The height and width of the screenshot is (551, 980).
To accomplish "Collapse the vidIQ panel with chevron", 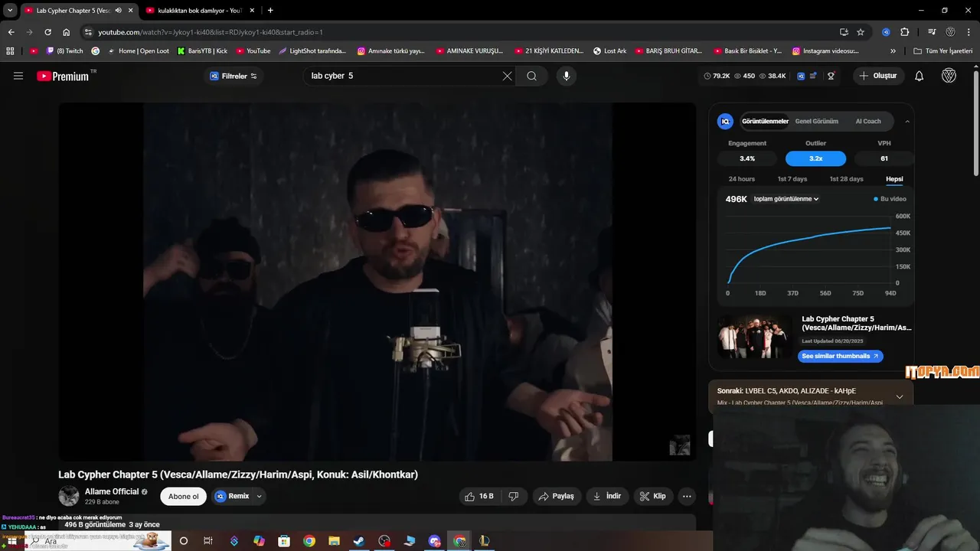I will [907, 121].
